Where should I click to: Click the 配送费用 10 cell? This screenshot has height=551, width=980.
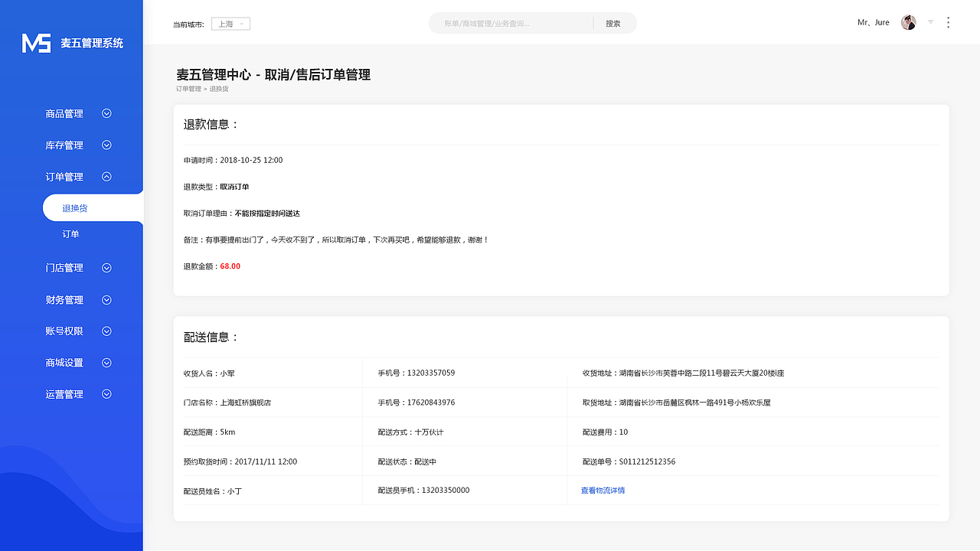(605, 432)
